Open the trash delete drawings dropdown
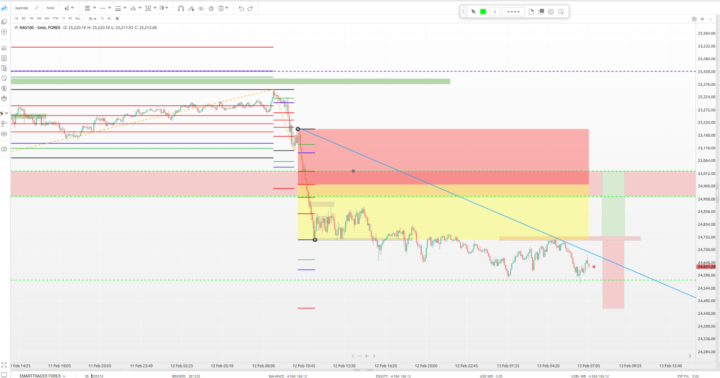This screenshot has width=720, height=378. tap(223, 8)
